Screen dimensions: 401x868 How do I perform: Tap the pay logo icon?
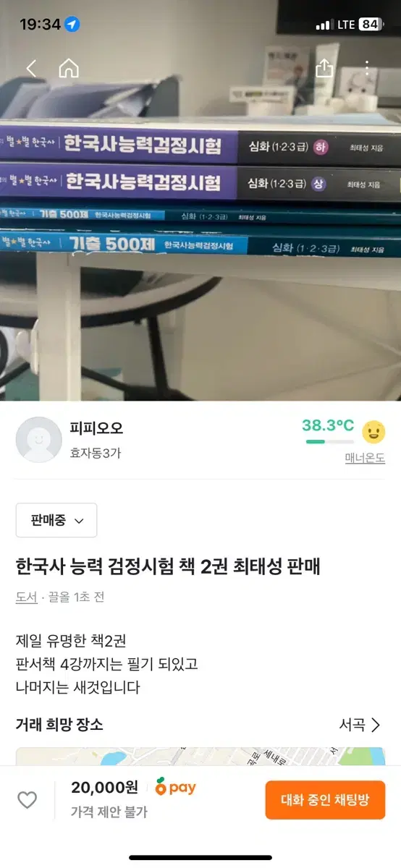click(176, 788)
